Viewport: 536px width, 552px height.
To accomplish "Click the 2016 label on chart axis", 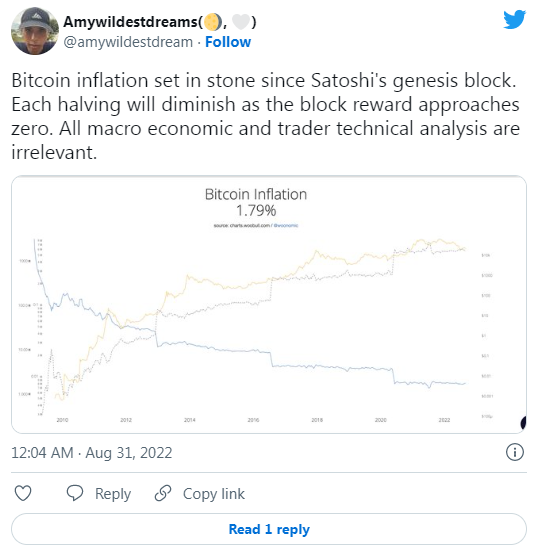I will [x=253, y=420].
